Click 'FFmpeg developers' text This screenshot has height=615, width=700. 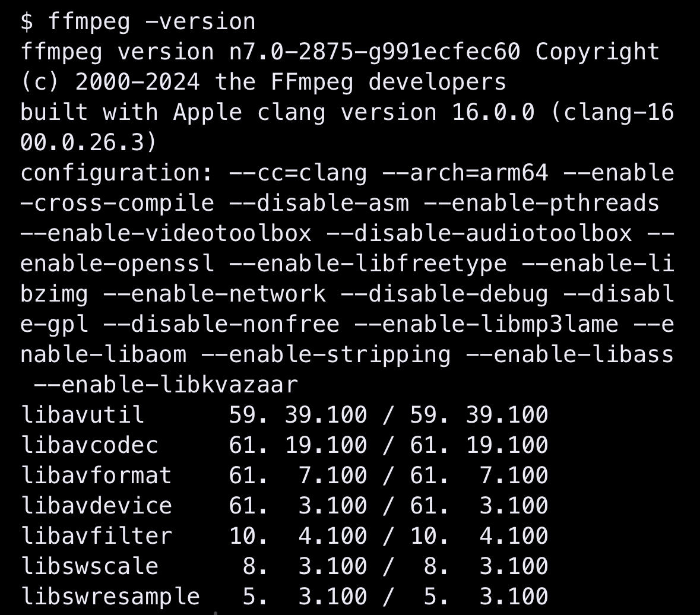click(388, 83)
